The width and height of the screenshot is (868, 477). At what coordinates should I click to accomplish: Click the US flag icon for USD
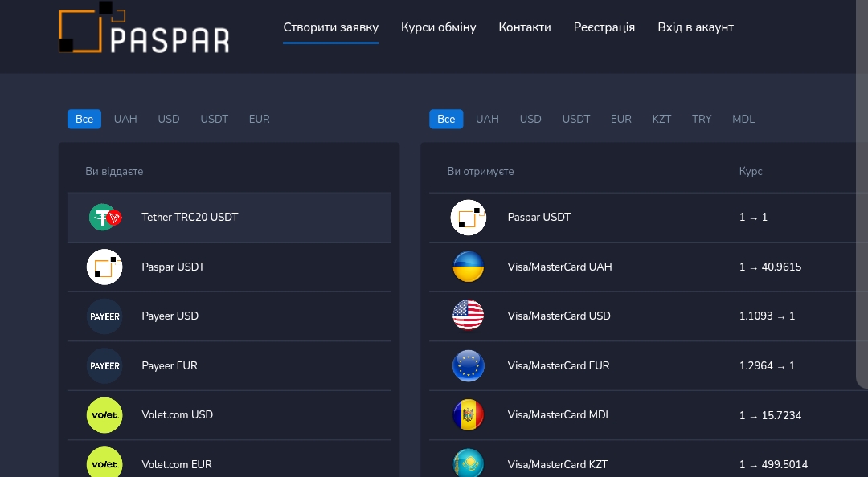click(469, 316)
